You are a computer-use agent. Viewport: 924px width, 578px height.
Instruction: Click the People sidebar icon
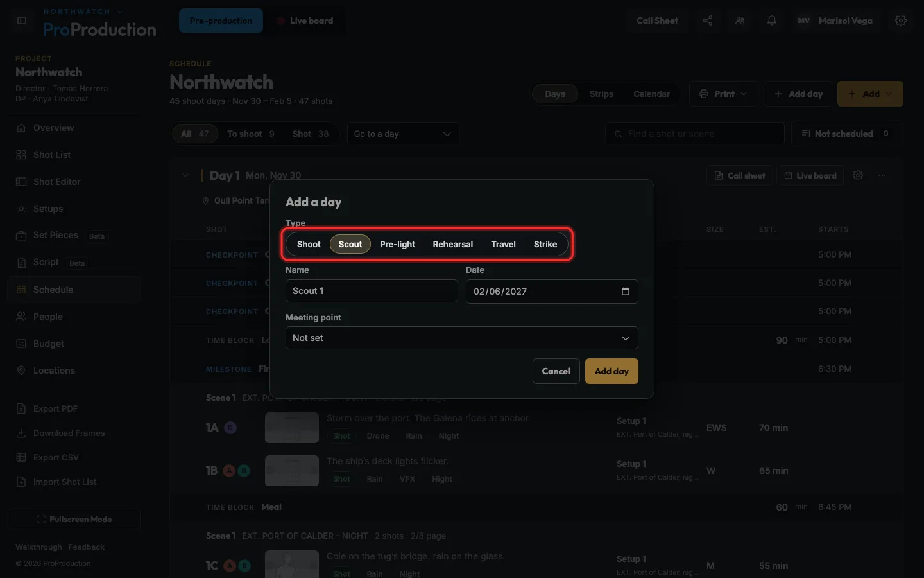click(x=21, y=317)
